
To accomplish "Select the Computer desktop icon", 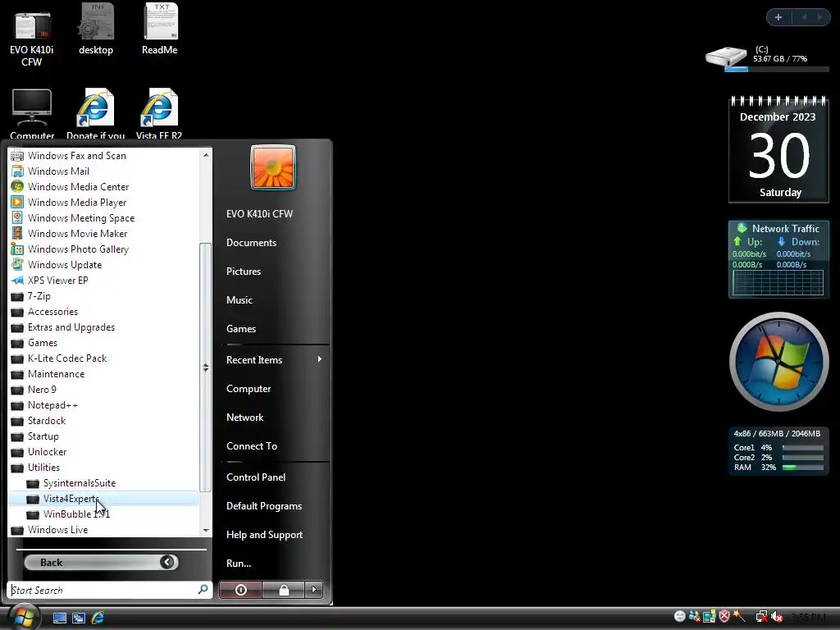I will [x=32, y=114].
